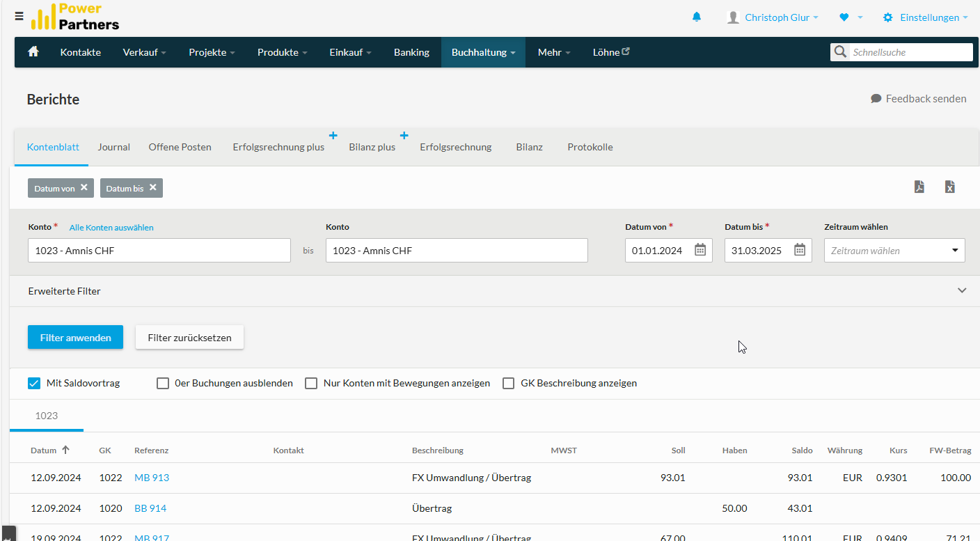The image size is (980, 541).
Task: Remove the Datum von filter tag
Action: point(84,187)
